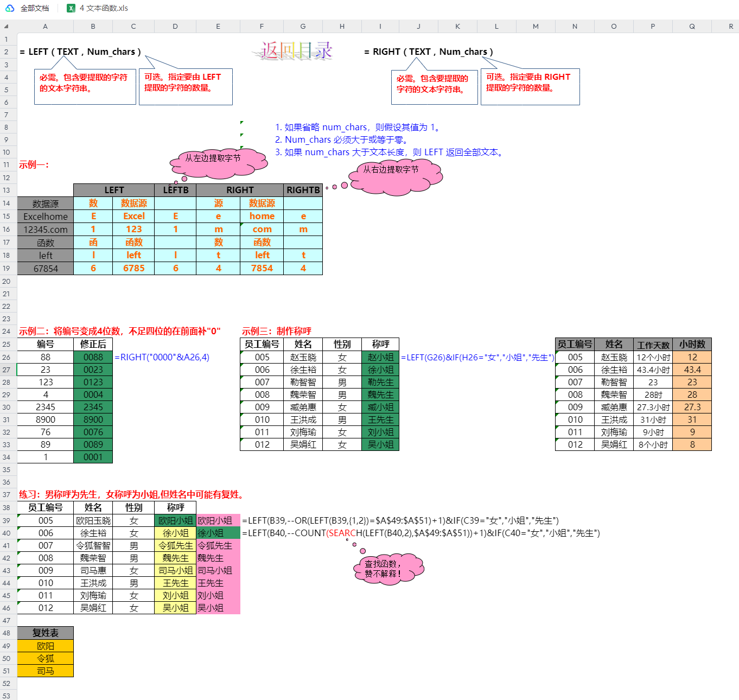Click the green Excel file icon beside the filename

tap(71, 8)
